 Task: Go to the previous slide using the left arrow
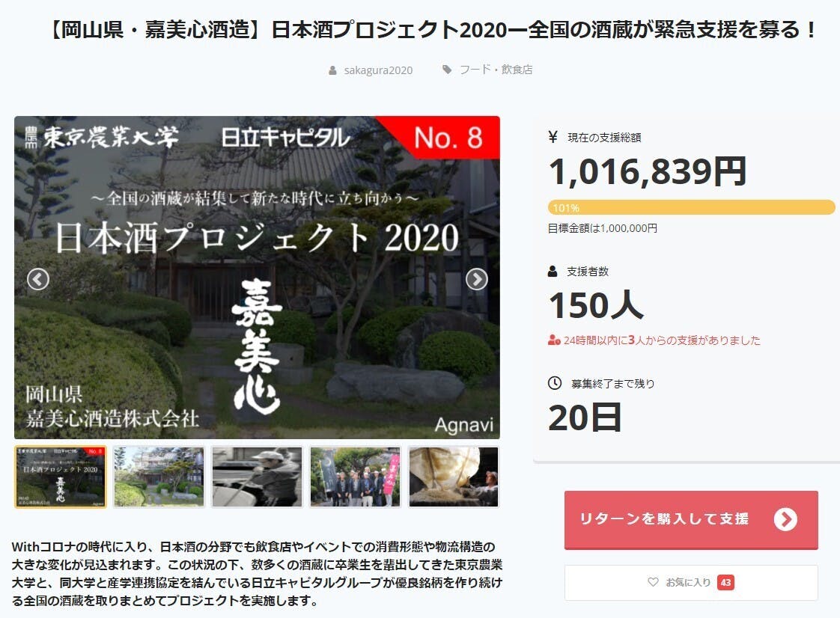coord(38,279)
